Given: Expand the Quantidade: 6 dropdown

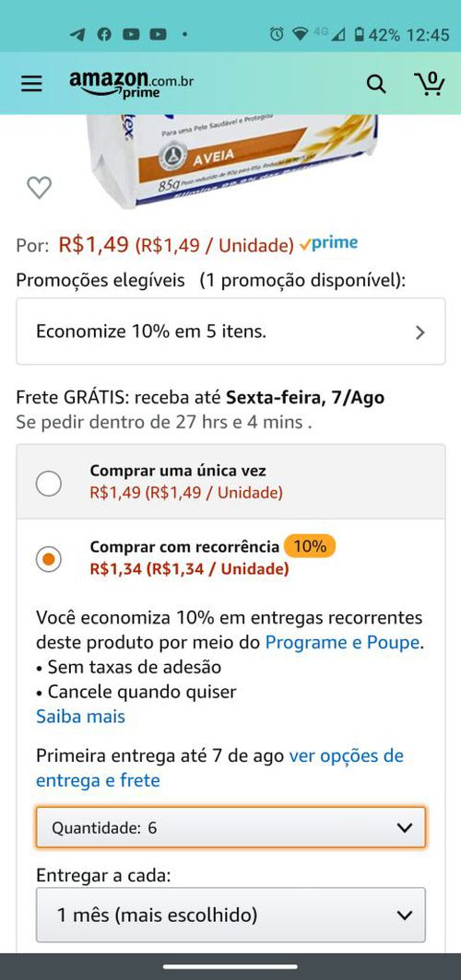Looking at the screenshot, I should pyautogui.click(x=230, y=827).
